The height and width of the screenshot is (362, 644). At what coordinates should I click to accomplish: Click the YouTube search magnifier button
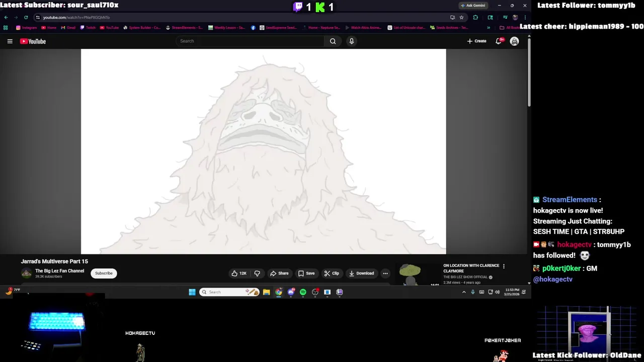[333, 41]
